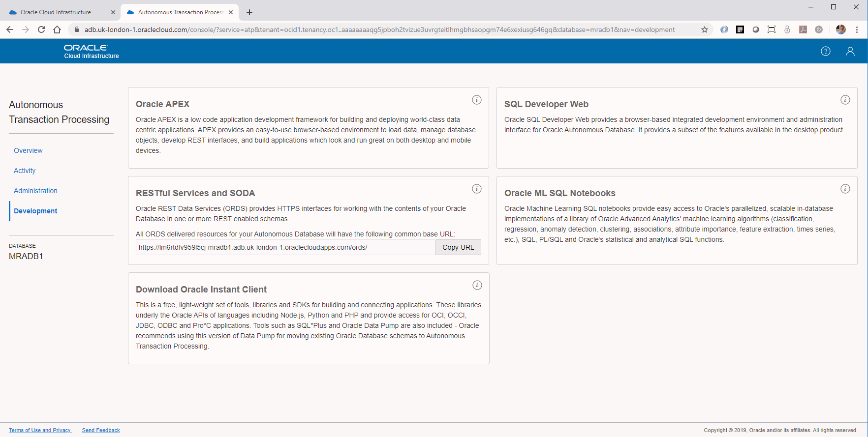Screen dimensions: 868x437
Task: Click the Send Feedback link
Action: (101, 430)
